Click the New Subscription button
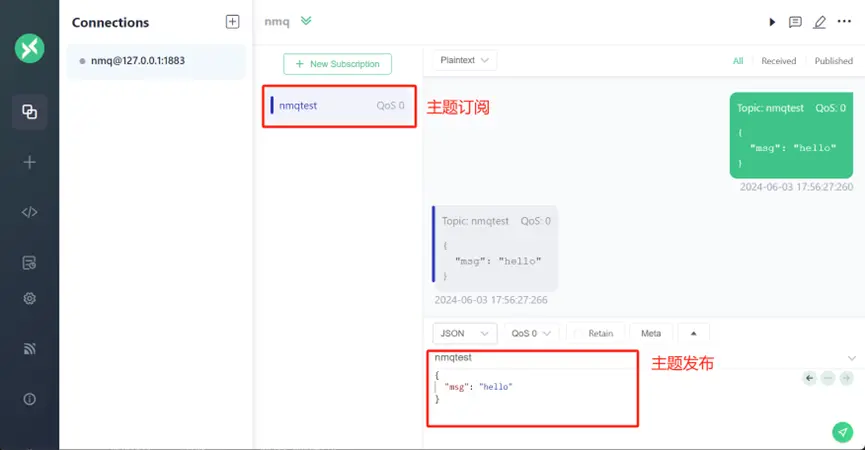Image resolution: width=865 pixels, height=450 pixels. 338,64
